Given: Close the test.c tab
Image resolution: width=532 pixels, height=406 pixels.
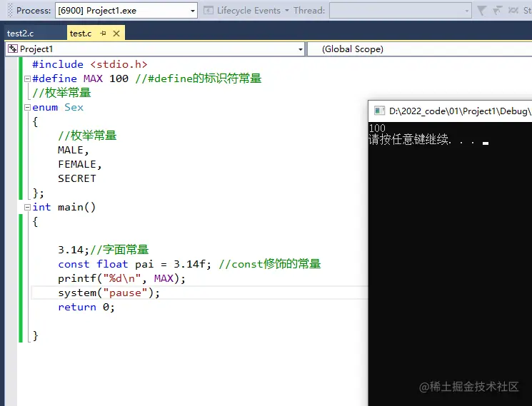Looking at the screenshot, I should (116, 34).
